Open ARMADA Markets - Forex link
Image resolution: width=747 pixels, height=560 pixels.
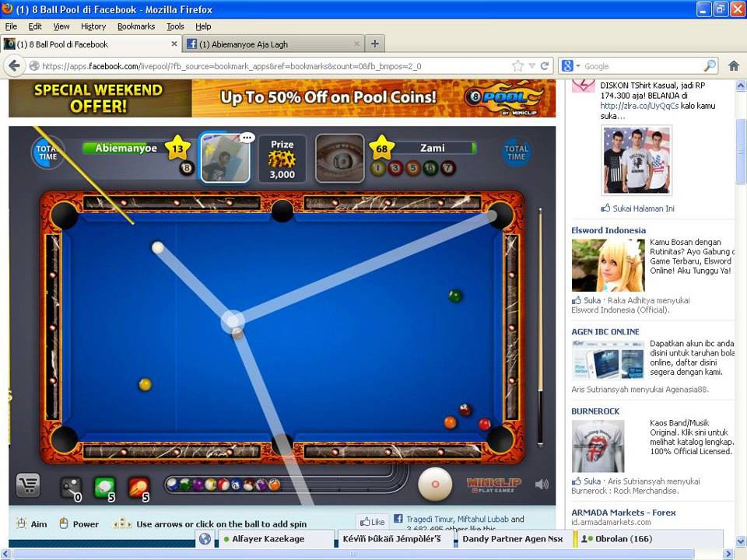coord(623,513)
